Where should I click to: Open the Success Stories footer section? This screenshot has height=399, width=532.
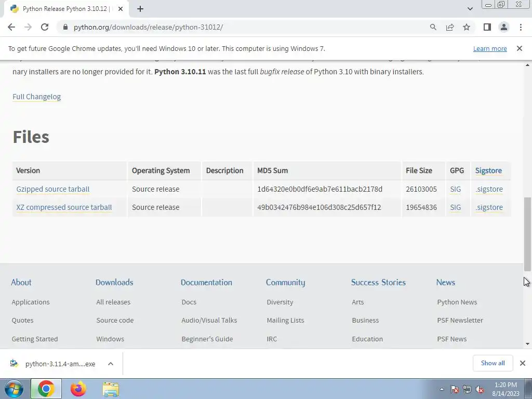[378, 282]
